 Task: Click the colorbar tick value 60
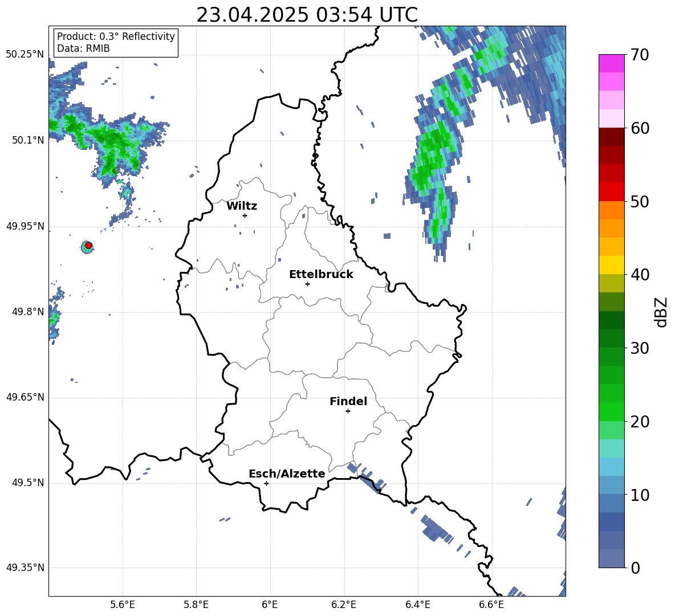(x=640, y=128)
